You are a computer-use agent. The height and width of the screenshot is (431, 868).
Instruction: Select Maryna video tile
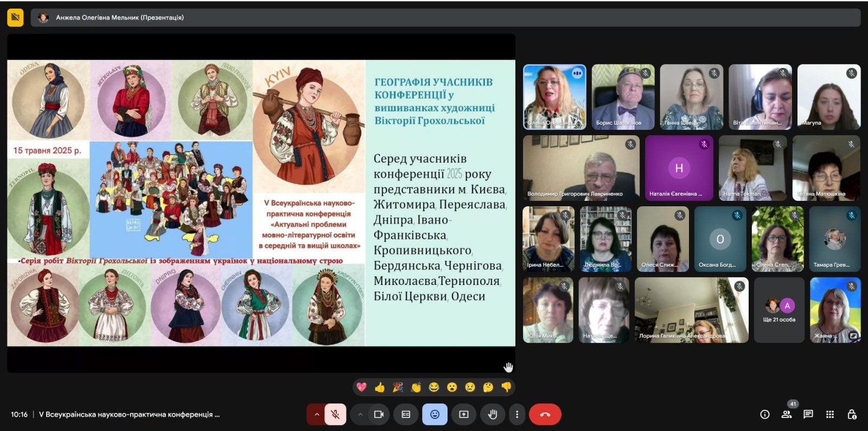829,97
